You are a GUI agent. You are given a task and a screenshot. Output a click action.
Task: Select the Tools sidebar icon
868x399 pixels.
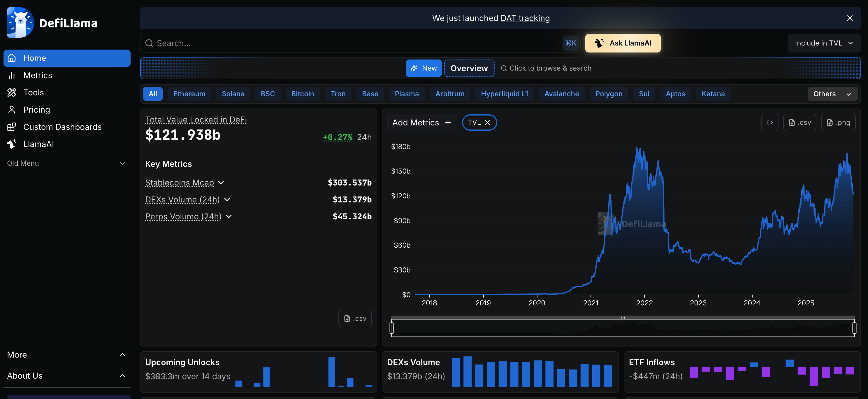[12, 92]
